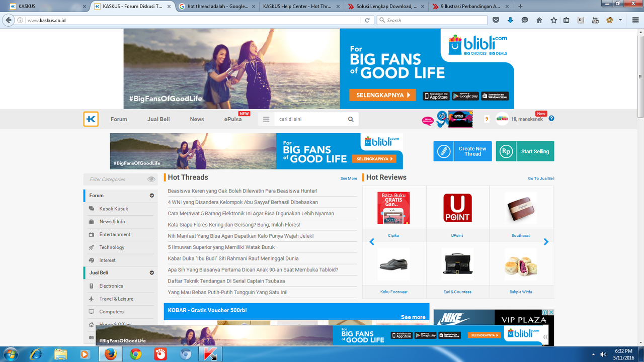
Task: Open the Koku Footwear shoe thumbnail
Action: coord(393,264)
